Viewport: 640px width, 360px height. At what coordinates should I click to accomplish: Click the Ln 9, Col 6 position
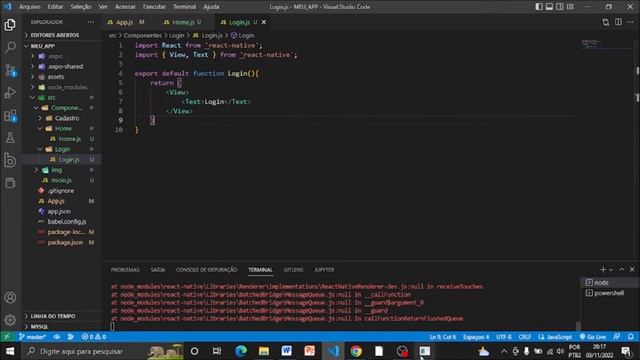coord(442,337)
